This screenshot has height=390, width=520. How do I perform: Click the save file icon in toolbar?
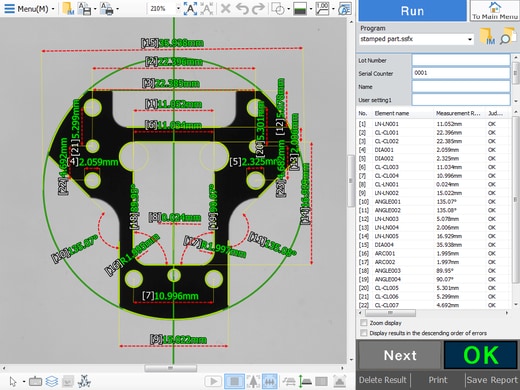pos(84,9)
